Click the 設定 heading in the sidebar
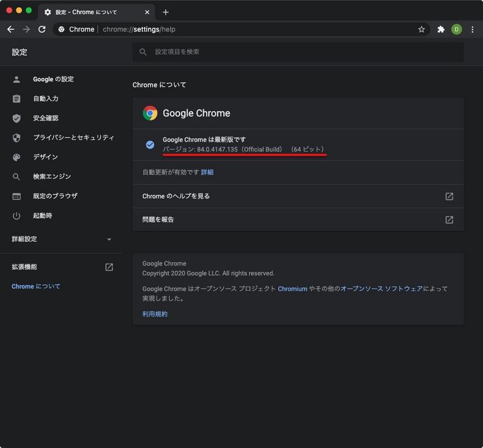The height and width of the screenshot is (448, 483). click(x=19, y=52)
